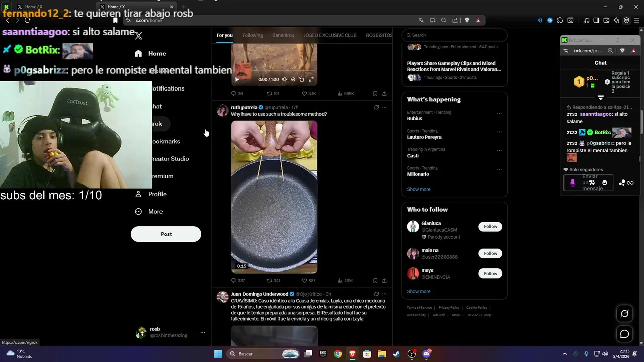The image size is (644, 362).
Task: Follow maya
Action: pos(490,274)
